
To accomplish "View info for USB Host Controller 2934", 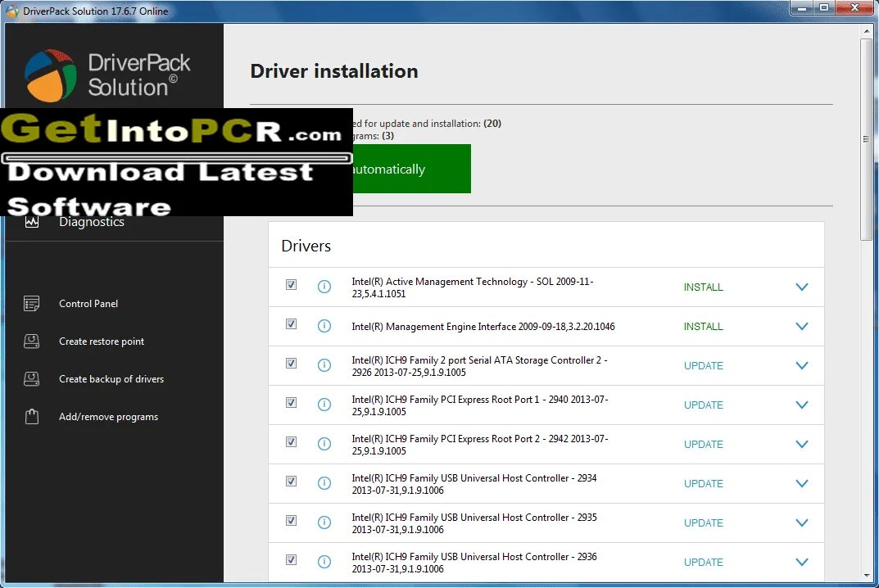I will coord(324,482).
